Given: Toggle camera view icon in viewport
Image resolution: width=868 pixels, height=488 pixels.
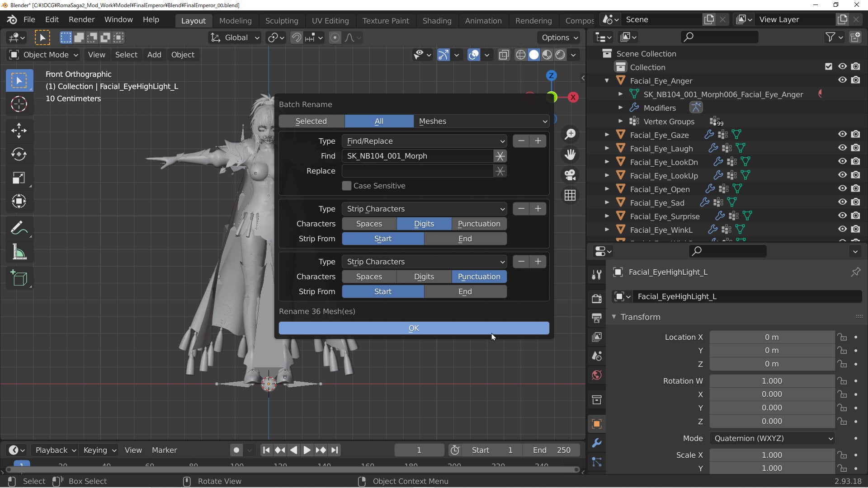Looking at the screenshot, I should coord(570,175).
